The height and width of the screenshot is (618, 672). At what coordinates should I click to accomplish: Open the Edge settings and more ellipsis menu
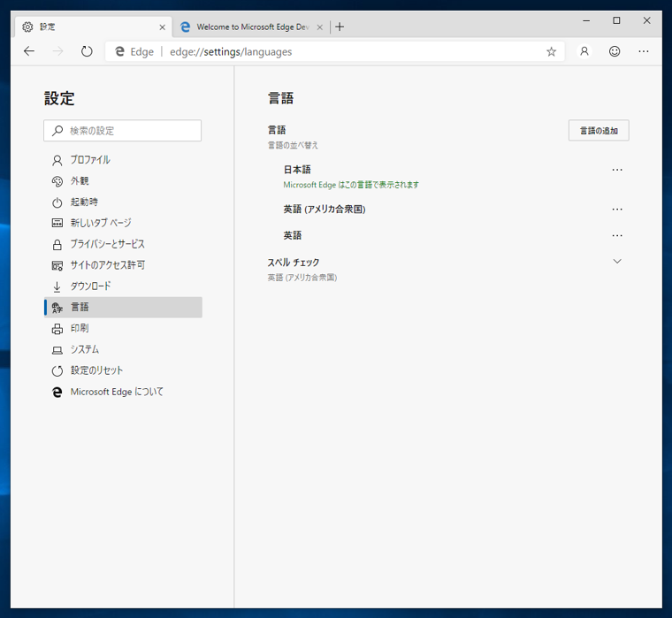click(644, 51)
